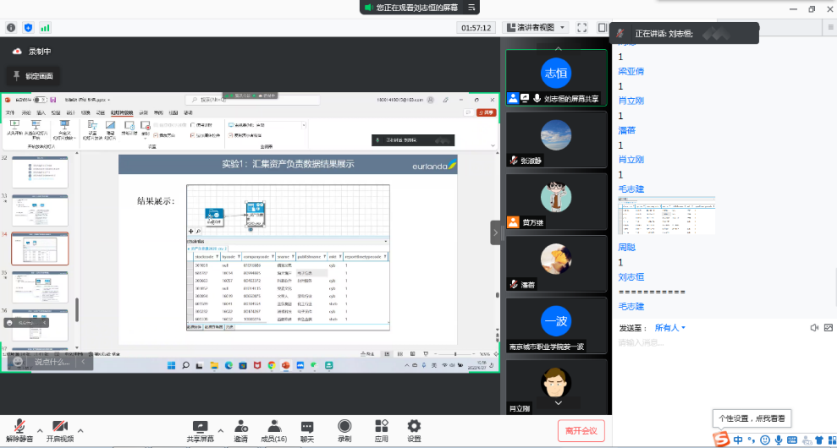The width and height of the screenshot is (837, 448).
Task: Click the blue security shield icon
Action: pos(28,27)
